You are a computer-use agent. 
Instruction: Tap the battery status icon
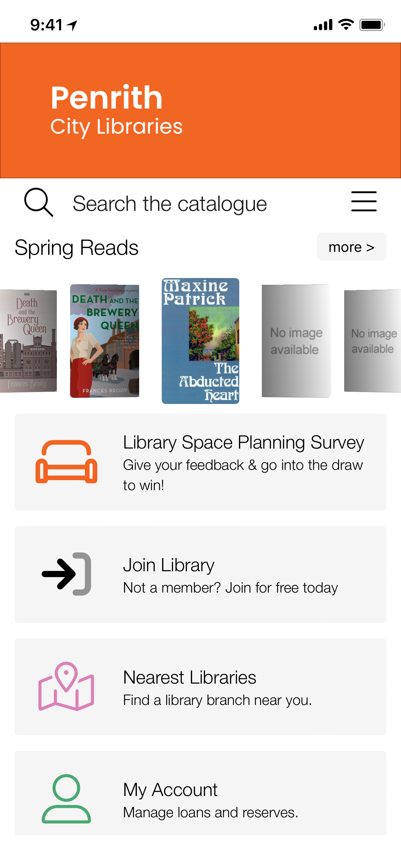pos(372,25)
